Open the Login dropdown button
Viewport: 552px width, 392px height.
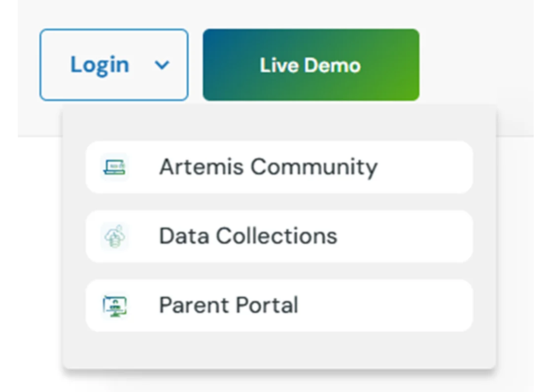click(x=114, y=65)
